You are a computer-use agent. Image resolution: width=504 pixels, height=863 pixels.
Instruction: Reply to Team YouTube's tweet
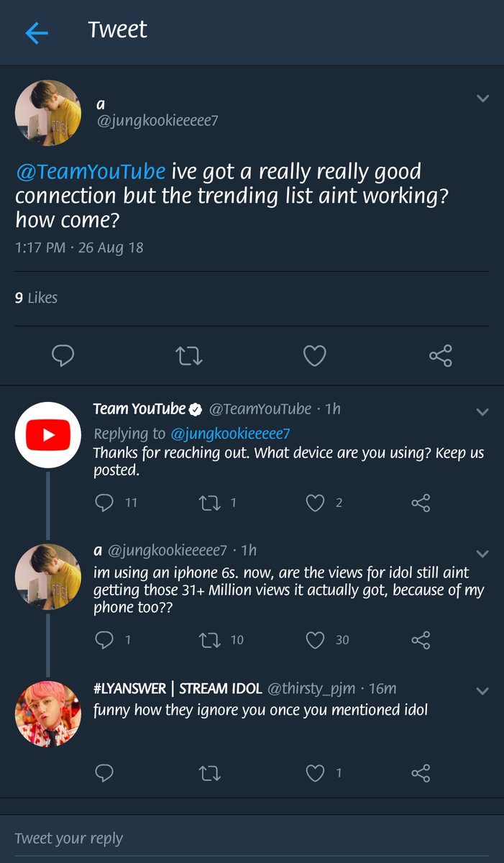pyautogui.click(x=105, y=503)
